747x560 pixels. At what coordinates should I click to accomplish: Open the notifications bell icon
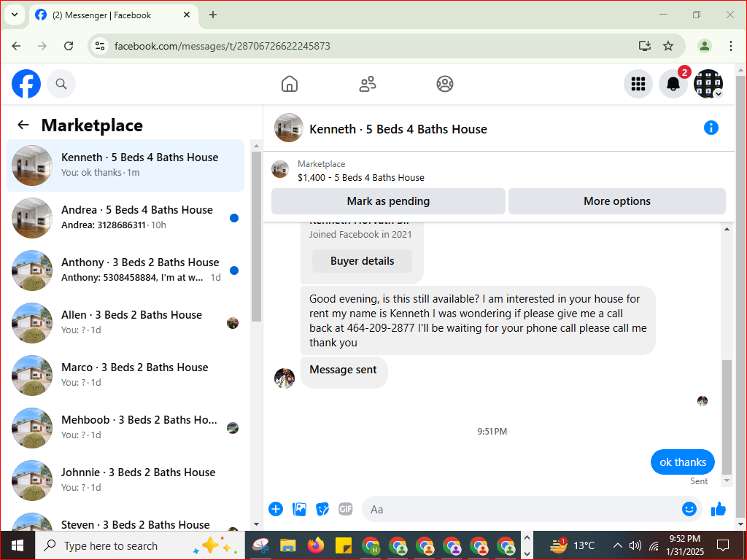click(673, 84)
